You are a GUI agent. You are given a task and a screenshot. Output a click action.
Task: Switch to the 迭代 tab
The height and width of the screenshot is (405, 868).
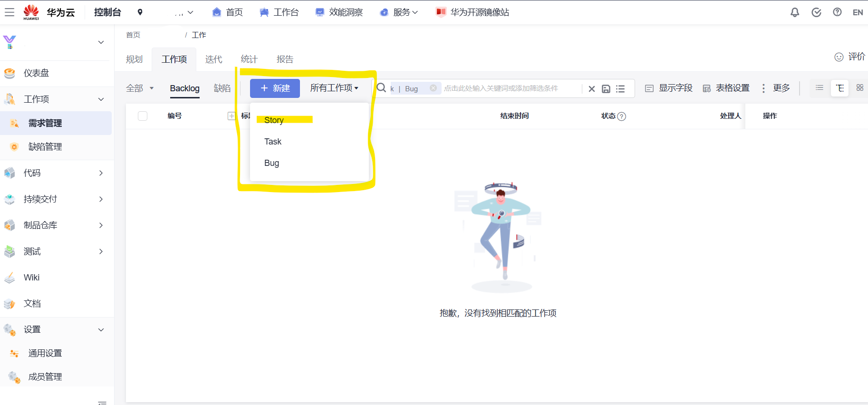pos(213,59)
